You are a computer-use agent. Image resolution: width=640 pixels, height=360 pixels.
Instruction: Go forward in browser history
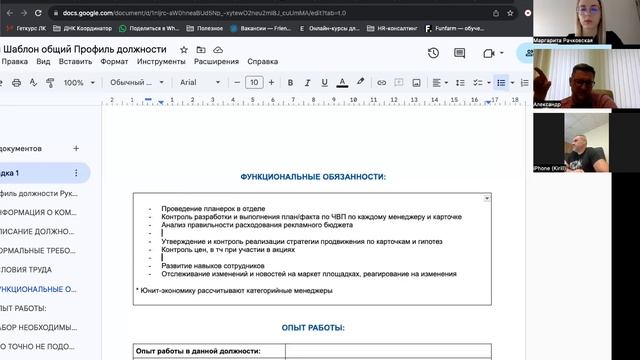pos(24,13)
